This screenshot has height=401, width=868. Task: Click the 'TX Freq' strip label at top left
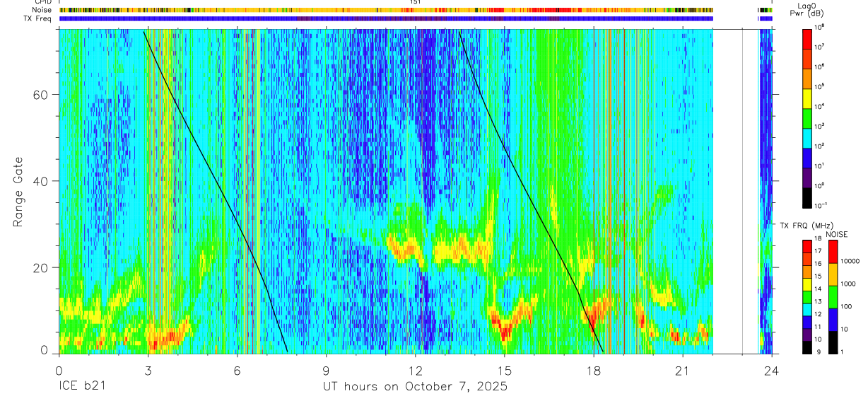39,18
